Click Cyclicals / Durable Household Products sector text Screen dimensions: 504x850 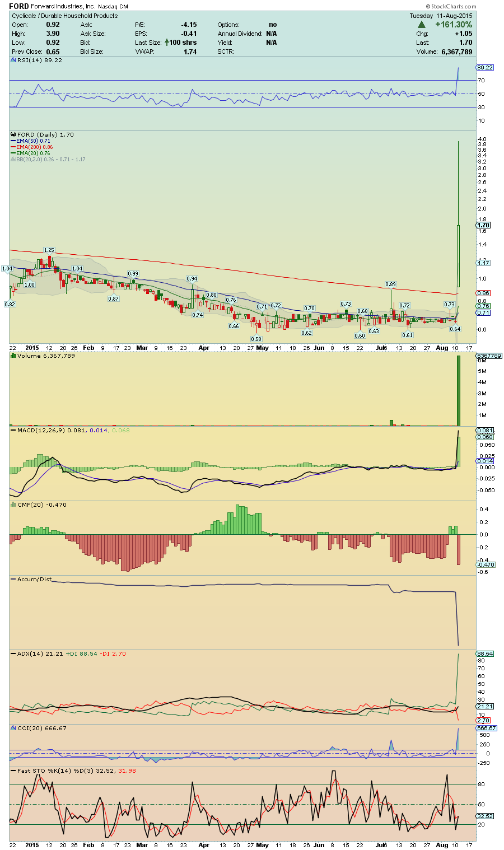65,16
